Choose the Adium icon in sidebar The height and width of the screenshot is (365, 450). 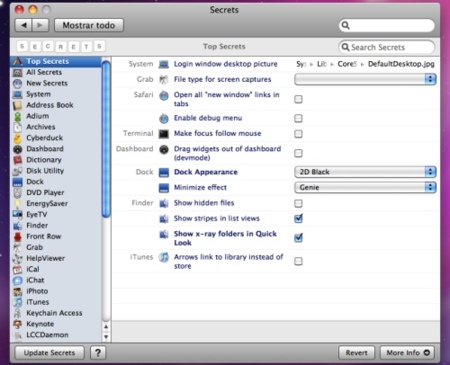17,116
